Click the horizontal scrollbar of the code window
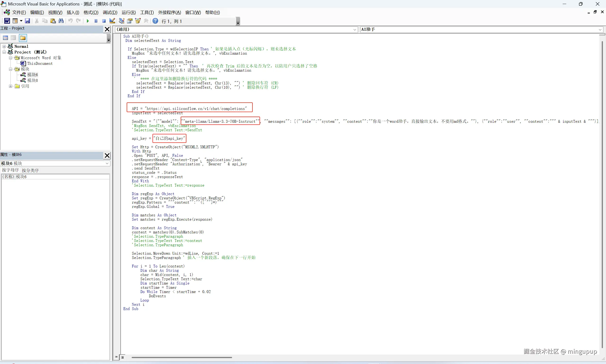 tap(182, 357)
